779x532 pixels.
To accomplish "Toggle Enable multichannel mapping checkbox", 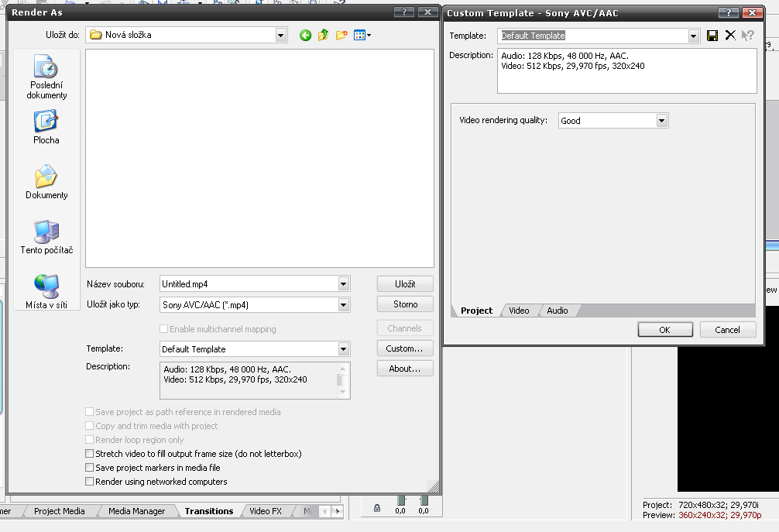I will click(x=163, y=329).
